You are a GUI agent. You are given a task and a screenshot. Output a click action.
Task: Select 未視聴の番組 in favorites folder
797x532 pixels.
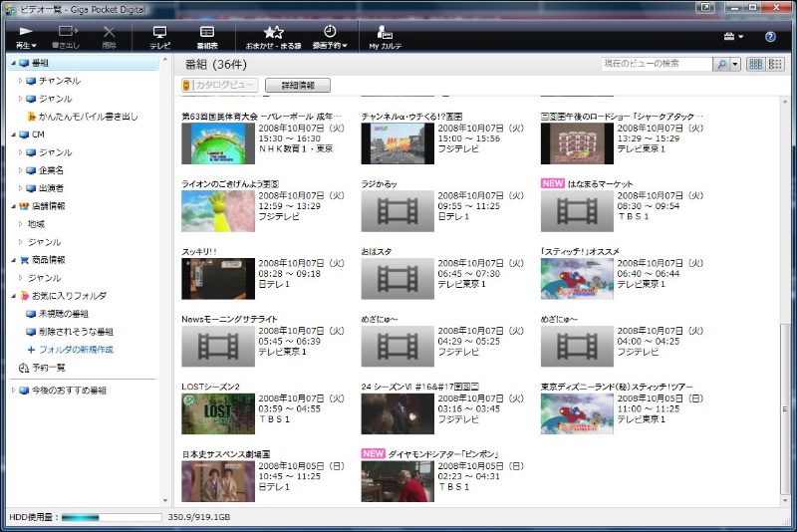point(66,314)
